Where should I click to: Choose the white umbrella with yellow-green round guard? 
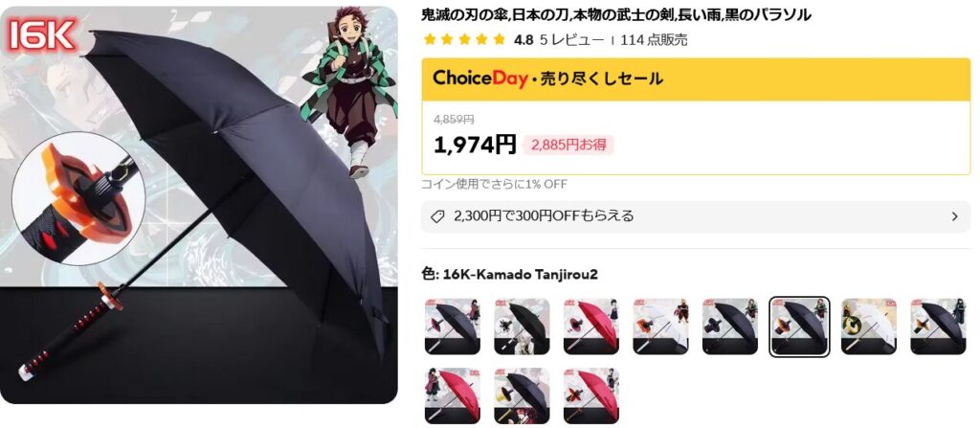[x=869, y=327]
